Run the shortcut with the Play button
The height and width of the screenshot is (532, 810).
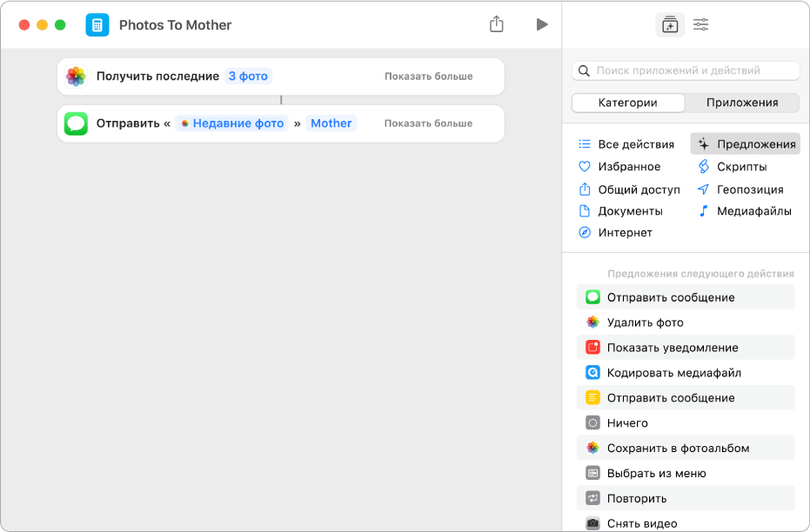[542, 24]
